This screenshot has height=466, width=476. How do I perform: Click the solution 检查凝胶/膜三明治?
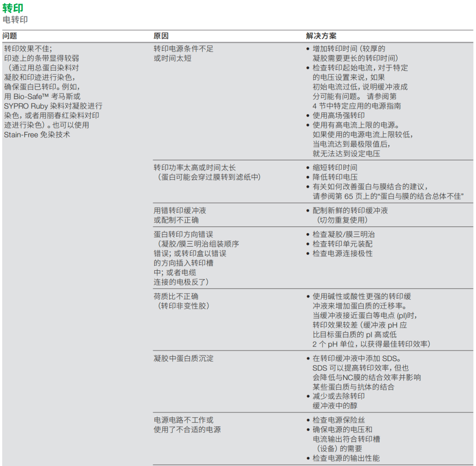pos(344,234)
